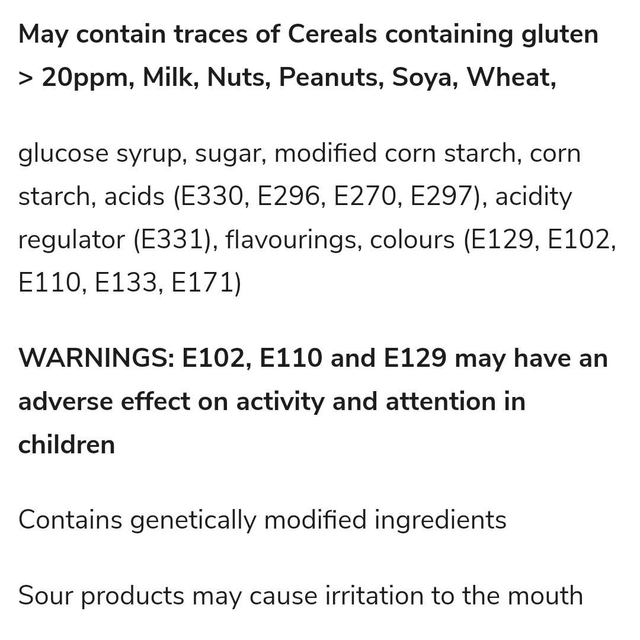Click the word "mouth" in last line
The image size is (640, 640).
click(545, 596)
